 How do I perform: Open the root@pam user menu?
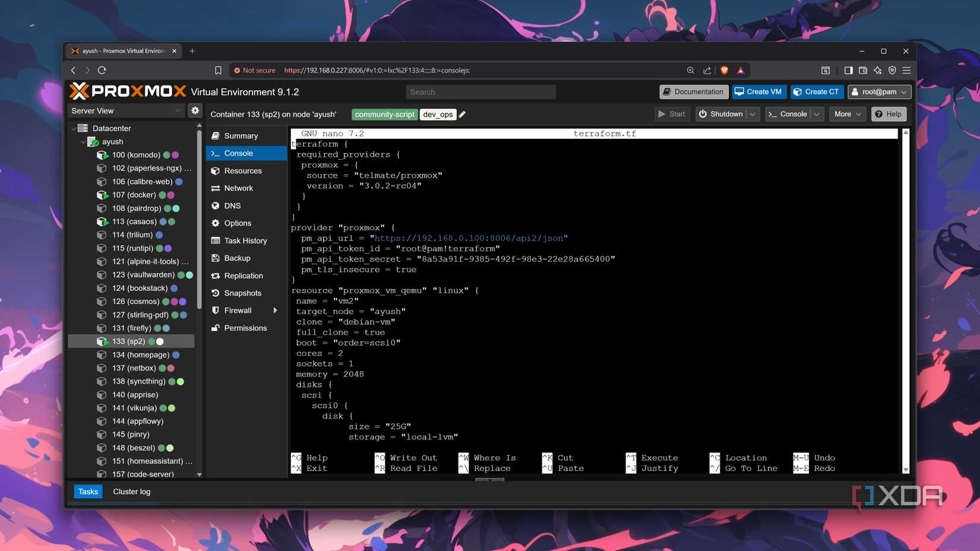click(x=879, y=92)
